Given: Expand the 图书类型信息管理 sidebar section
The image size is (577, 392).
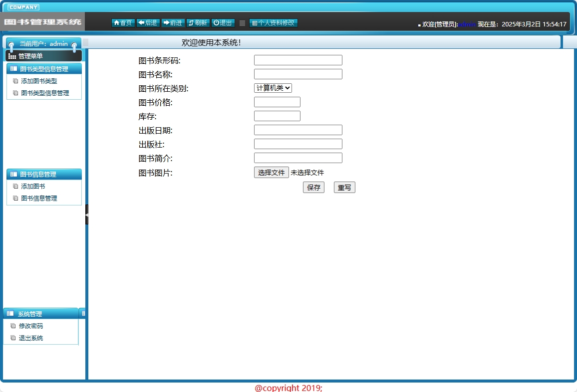Looking at the screenshot, I should 43,68.
